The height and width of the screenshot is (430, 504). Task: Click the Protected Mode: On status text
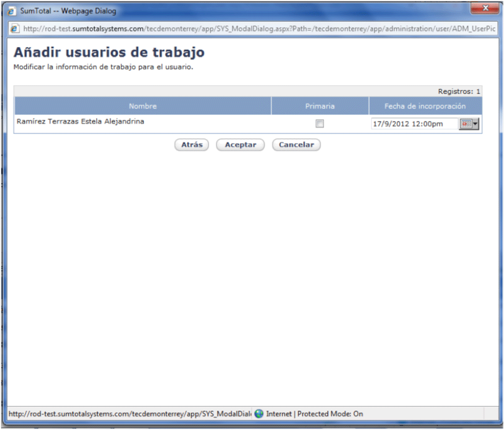(x=330, y=414)
